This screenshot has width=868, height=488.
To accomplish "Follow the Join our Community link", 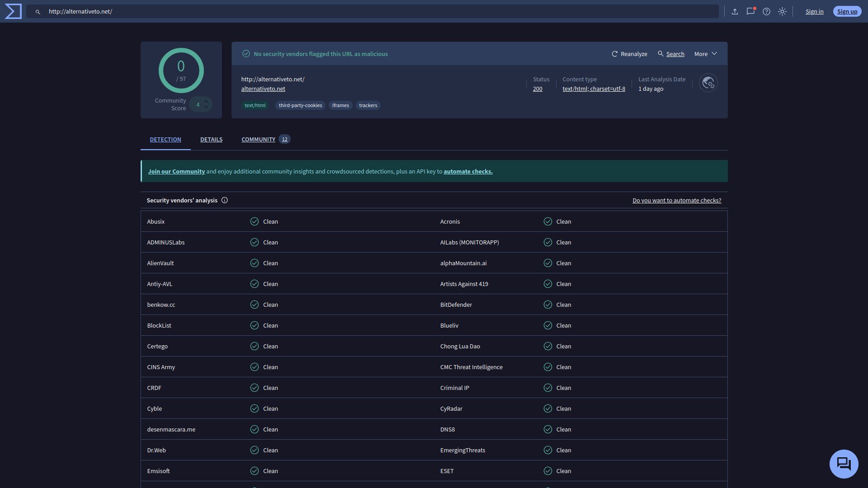I will (x=176, y=171).
